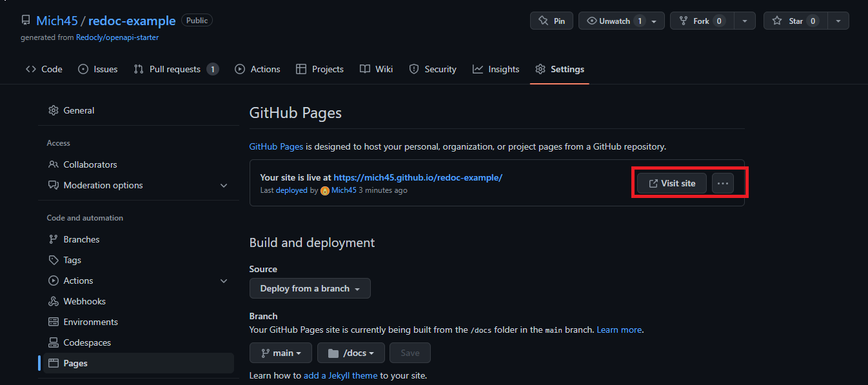868x385 pixels.
Task: Click the server icon beside Environments
Action: tap(54, 322)
